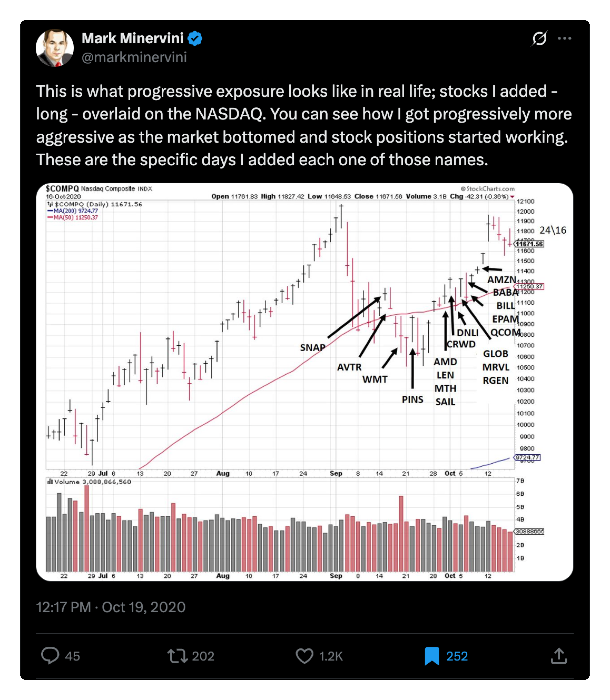Screen dimensions: 610x700
Task: Click the repost arrows icon
Action: 177,656
